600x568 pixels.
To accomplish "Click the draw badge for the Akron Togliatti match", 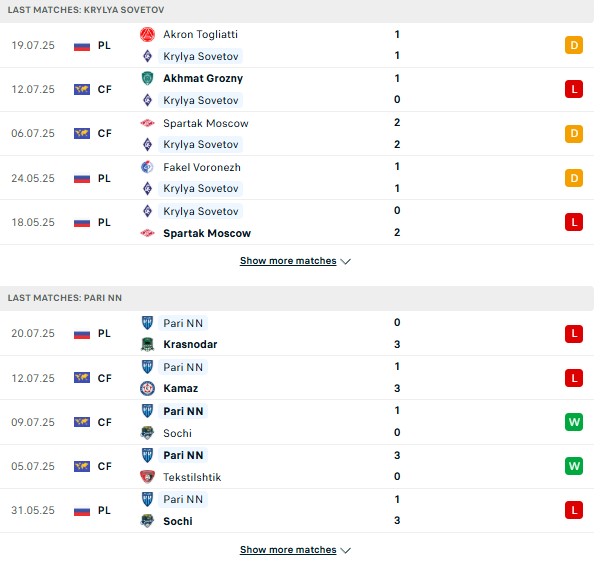I will point(574,45).
